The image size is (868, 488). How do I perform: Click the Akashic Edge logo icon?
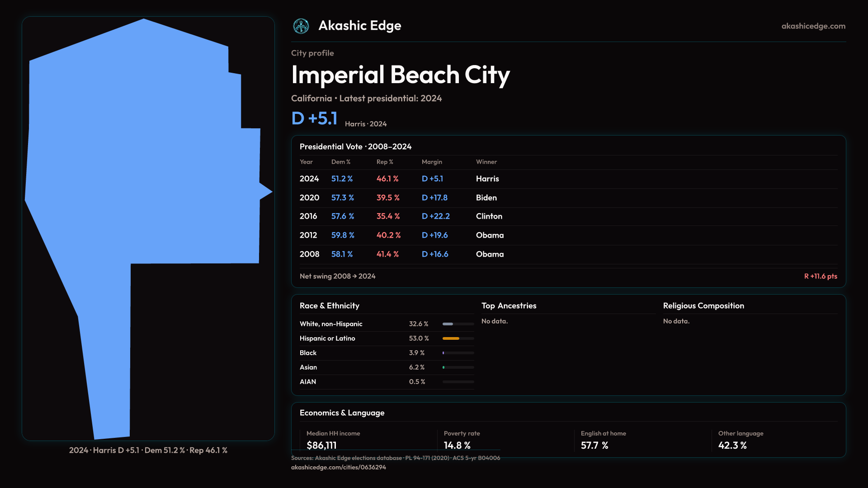(301, 26)
